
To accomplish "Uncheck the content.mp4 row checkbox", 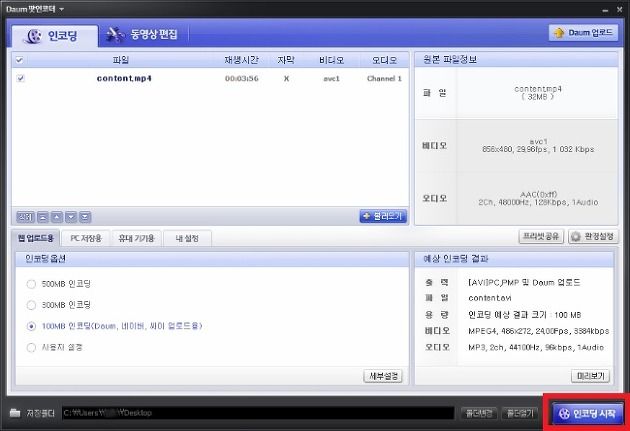I will 20,78.
